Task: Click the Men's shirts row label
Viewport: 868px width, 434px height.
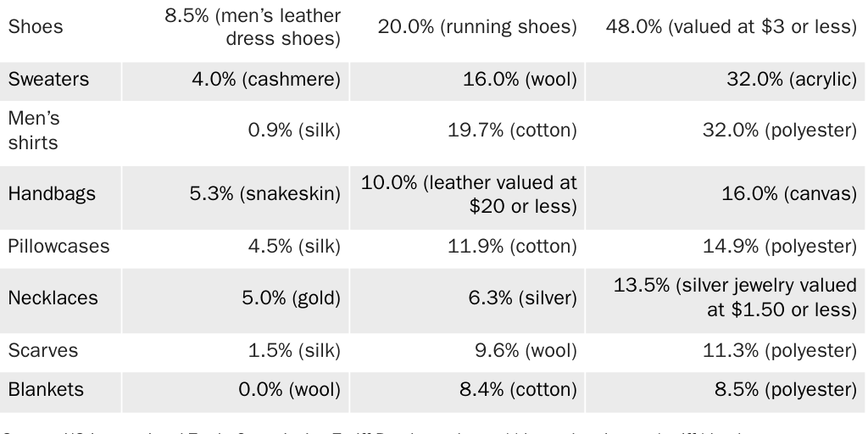Action: [x=34, y=131]
